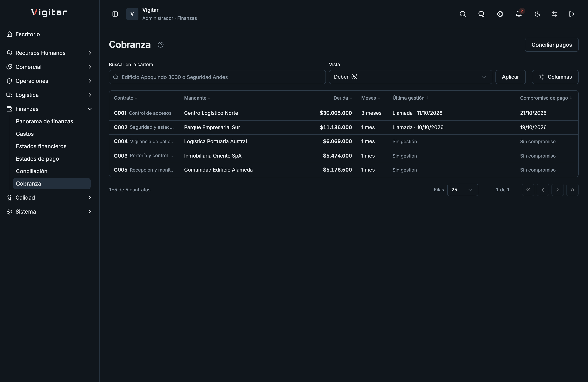Viewport: 588px width, 382px height.
Task: Sort by the Última gestión column
Action: [410, 98]
